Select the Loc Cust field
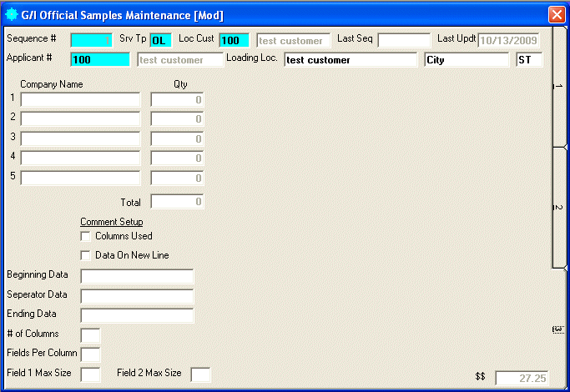The height and width of the screenshot is (392, 570). 234,40
